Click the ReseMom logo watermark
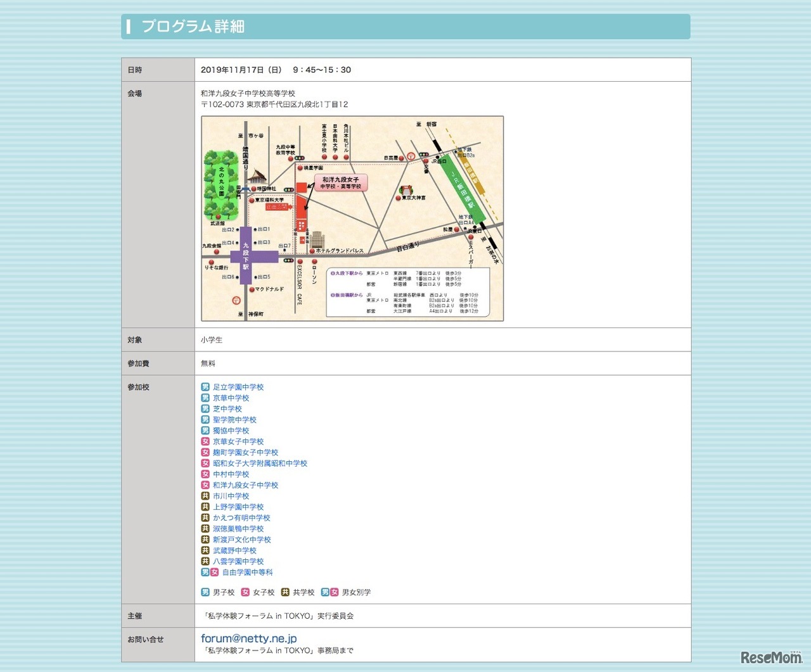 (771, 657)
